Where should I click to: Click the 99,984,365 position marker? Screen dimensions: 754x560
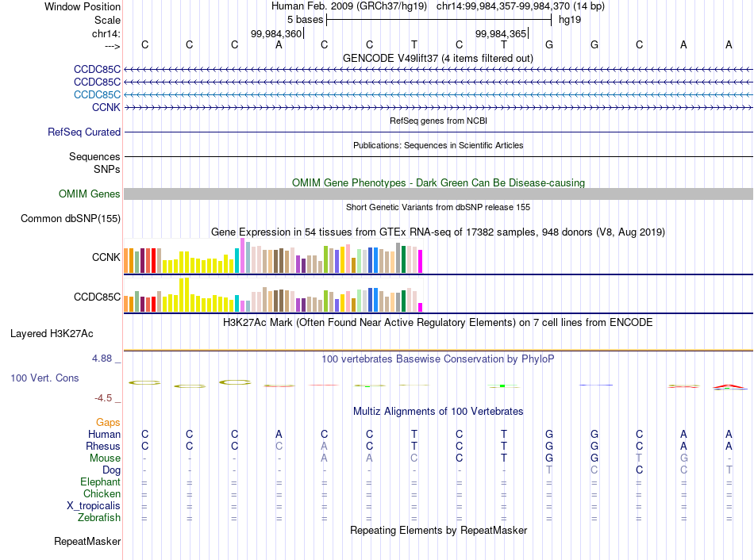[x=502, y=33]
